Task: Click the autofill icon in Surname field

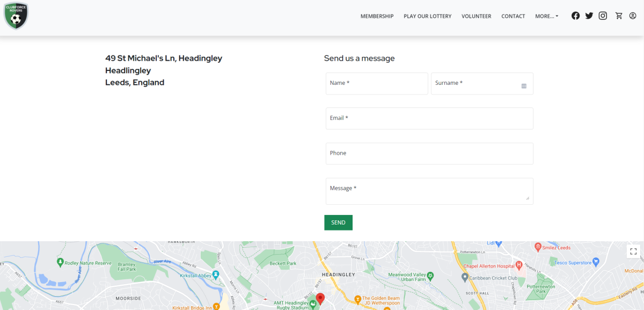Action: tap(524, 86)
